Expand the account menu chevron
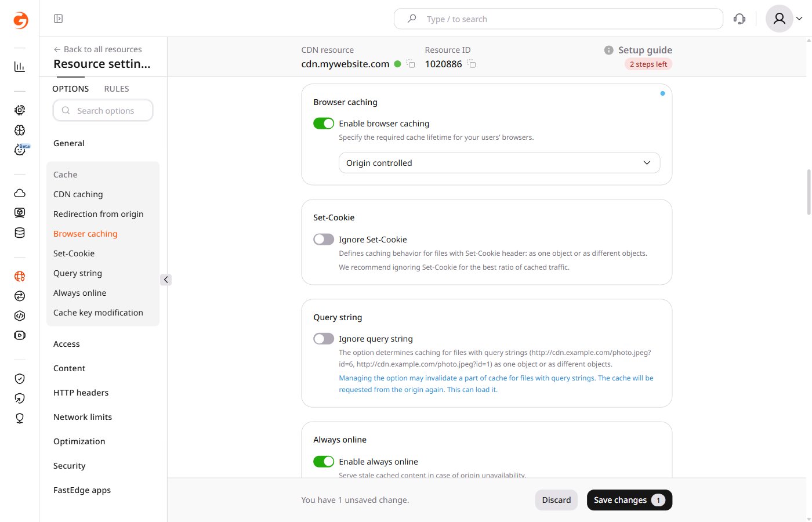Viewport: 812px width, 522px height. pyautogui.click(x=799, y=19)
